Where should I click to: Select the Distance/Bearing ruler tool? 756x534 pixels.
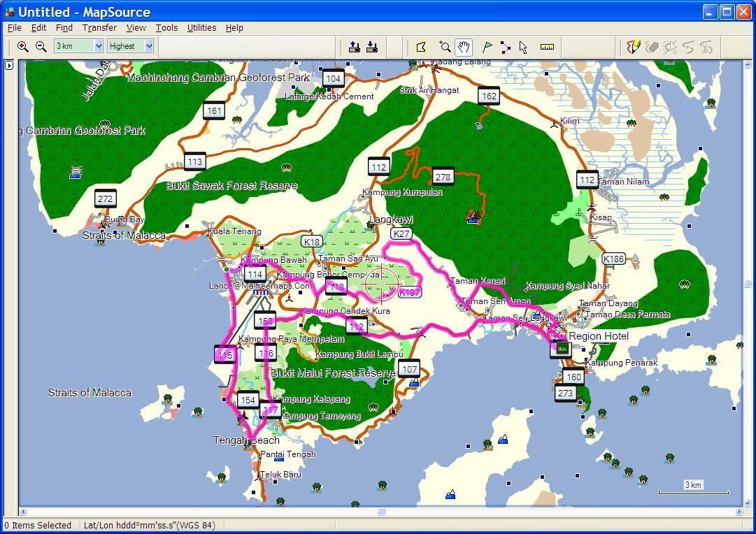pos(547,47)
